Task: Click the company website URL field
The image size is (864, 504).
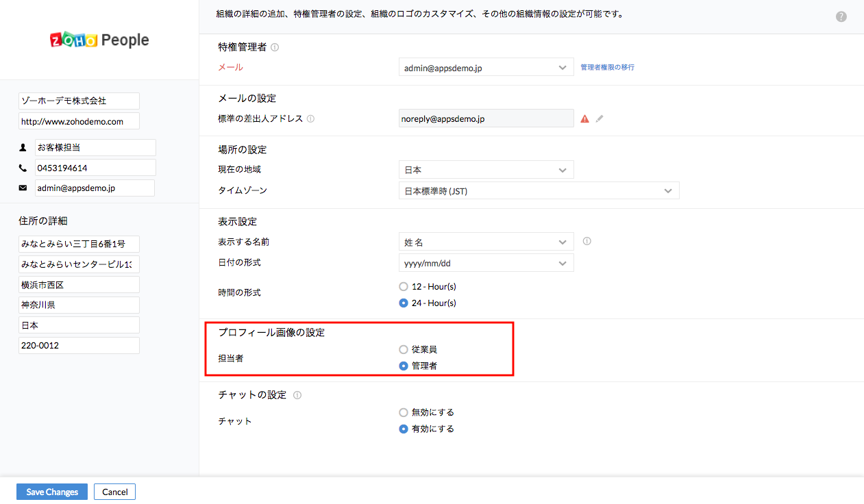Action: (79, 121)
